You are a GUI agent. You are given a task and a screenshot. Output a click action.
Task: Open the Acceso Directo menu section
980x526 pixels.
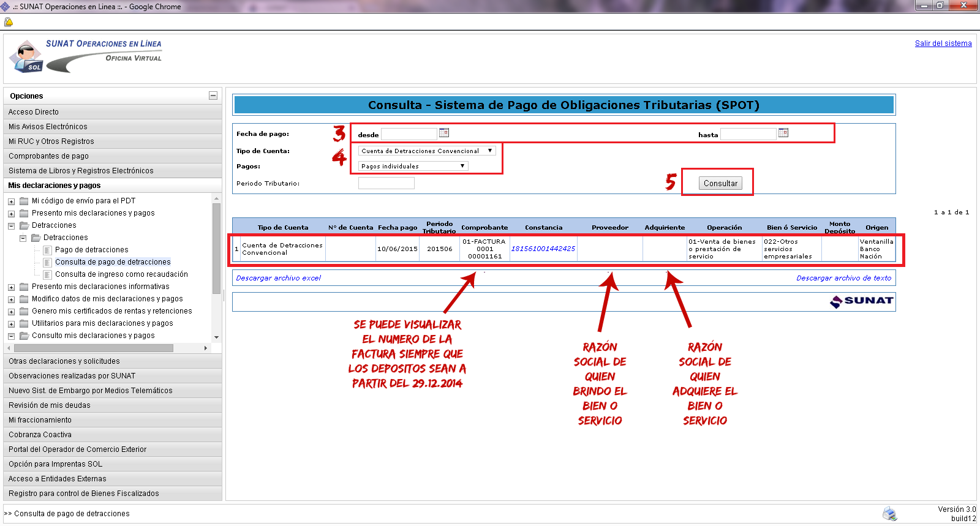tap(113, 112)
